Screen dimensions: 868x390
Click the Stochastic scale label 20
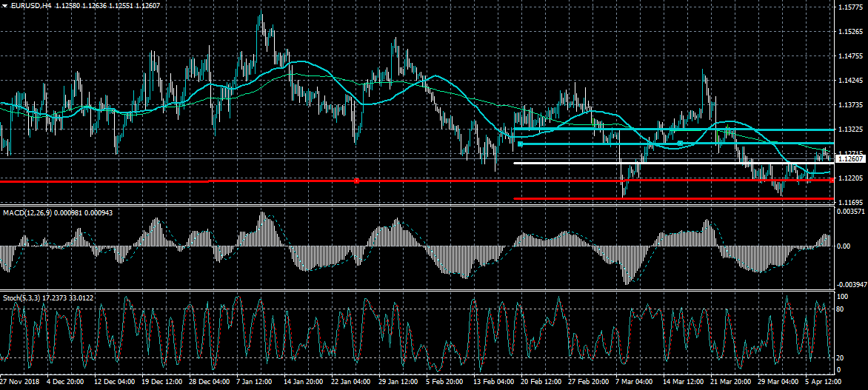(x=841, y=358)
